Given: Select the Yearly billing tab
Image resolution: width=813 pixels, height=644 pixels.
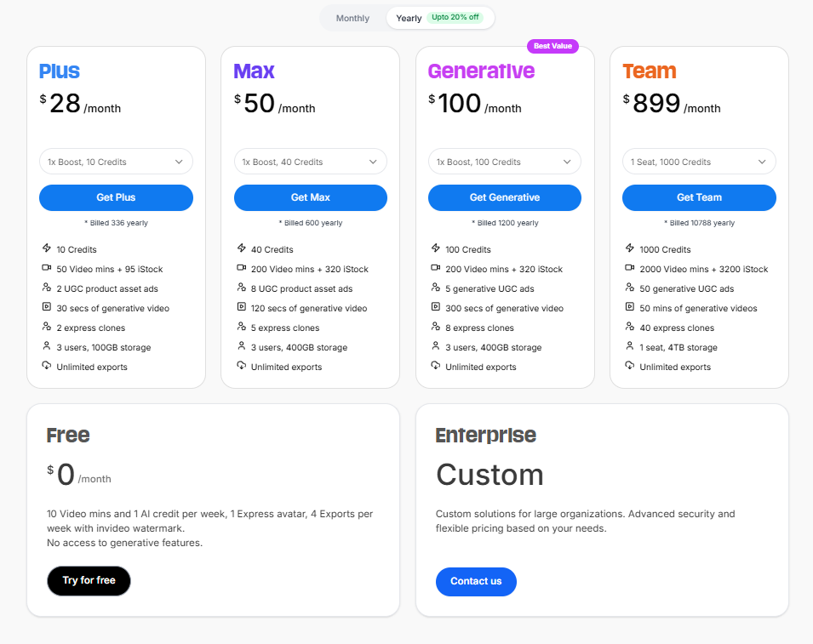Looking at the screenshot, I should tap(409, 17).
